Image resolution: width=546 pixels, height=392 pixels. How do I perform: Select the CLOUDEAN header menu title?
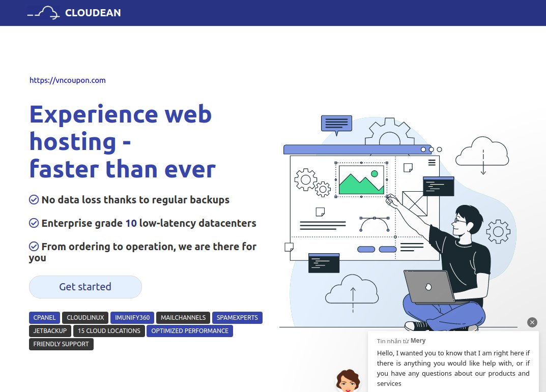point(93,12)
